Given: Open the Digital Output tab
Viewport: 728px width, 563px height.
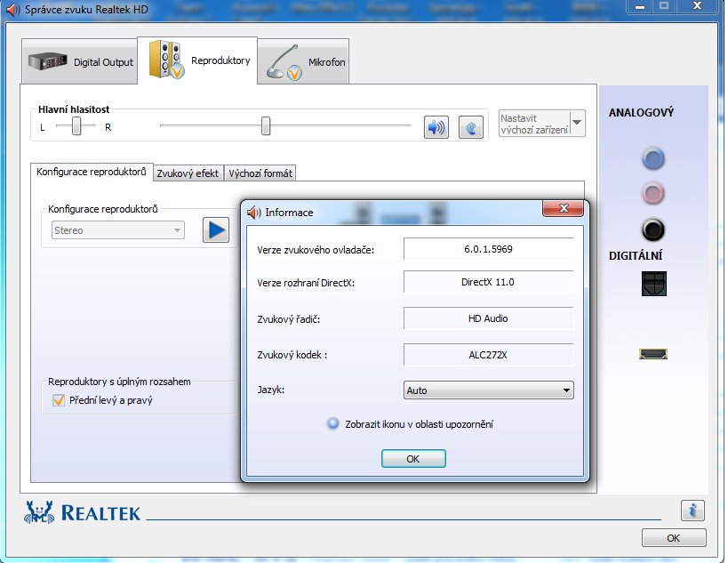Looking at the screenshot, I should point(81,62).
